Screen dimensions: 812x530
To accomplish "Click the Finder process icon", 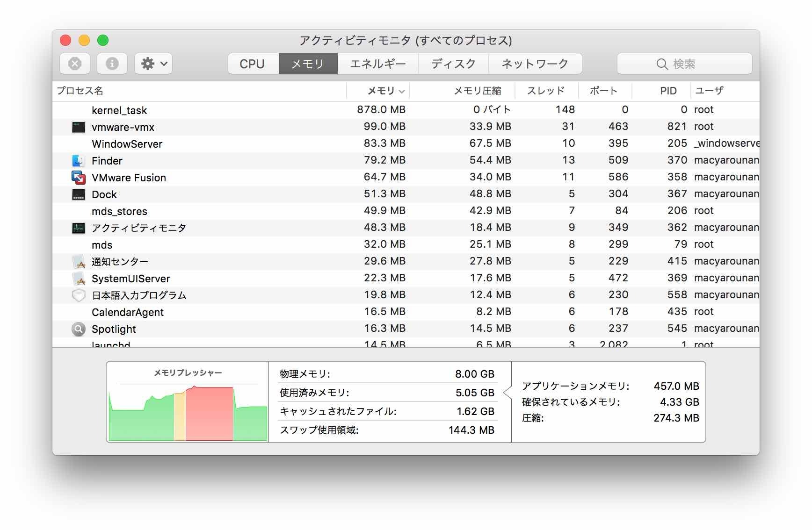I will click(79, 160).
